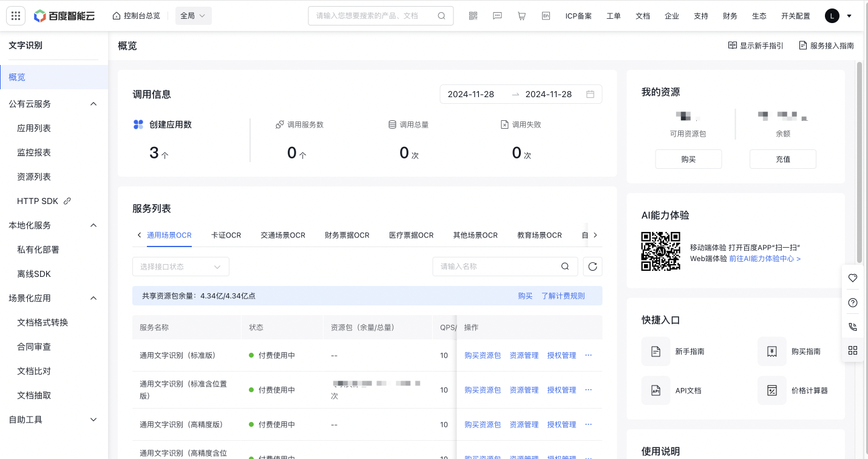Click the heart icon in floating sidebar

[x=853, y=278]
